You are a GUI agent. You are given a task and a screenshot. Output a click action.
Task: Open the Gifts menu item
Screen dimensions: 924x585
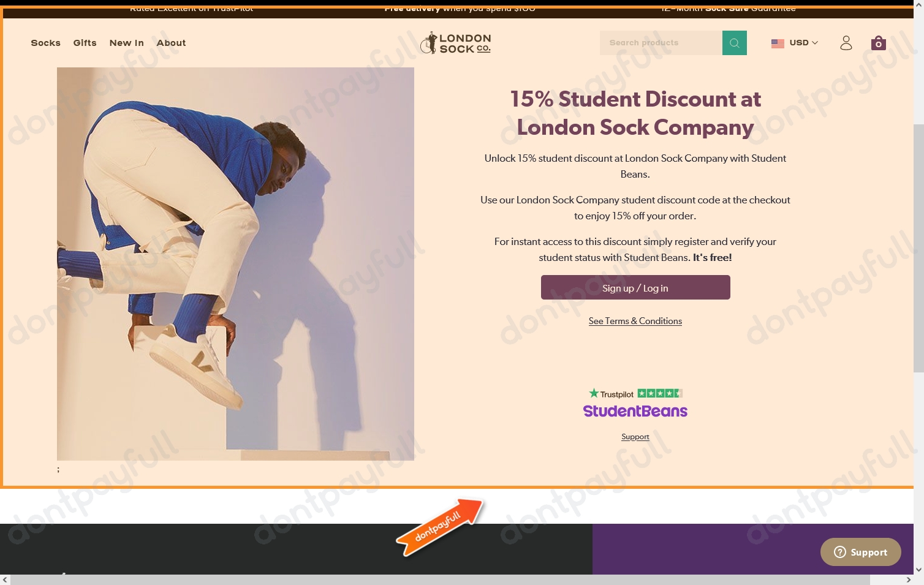click(85, 43)
